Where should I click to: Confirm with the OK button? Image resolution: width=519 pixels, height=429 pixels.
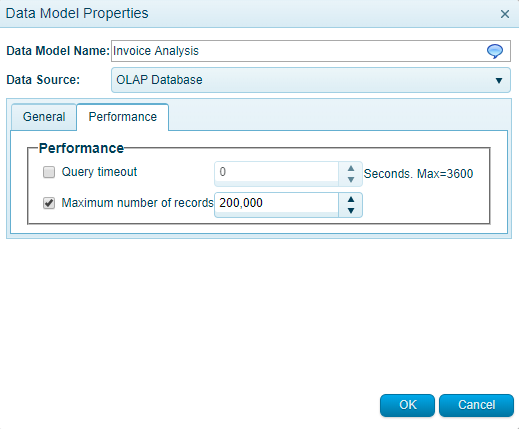[407, 405]
